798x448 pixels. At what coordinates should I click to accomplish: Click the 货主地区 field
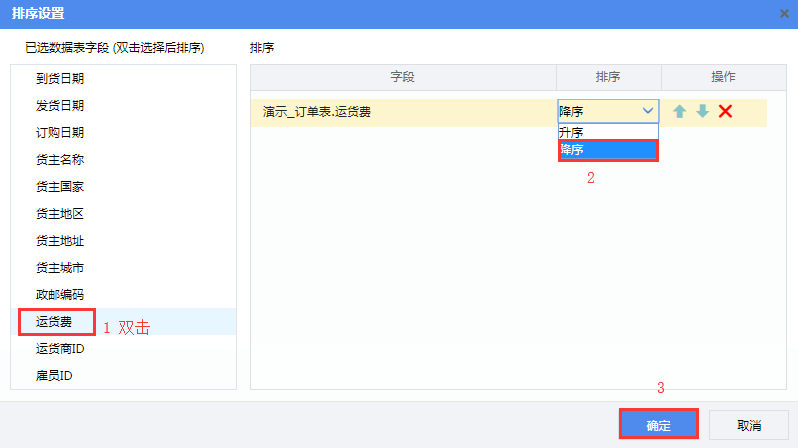(60, 213)
